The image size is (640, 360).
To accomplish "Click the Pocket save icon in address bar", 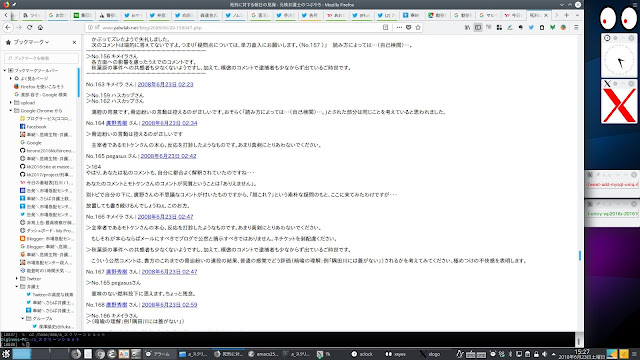I will pyautogui.click(x=408, y=27).
